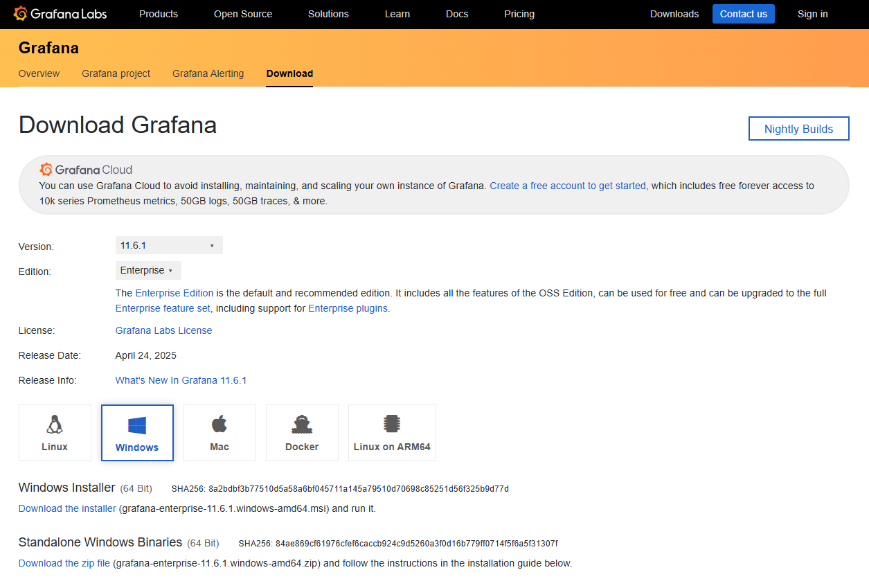Switch to the Grafana project tab

point(116,73)
